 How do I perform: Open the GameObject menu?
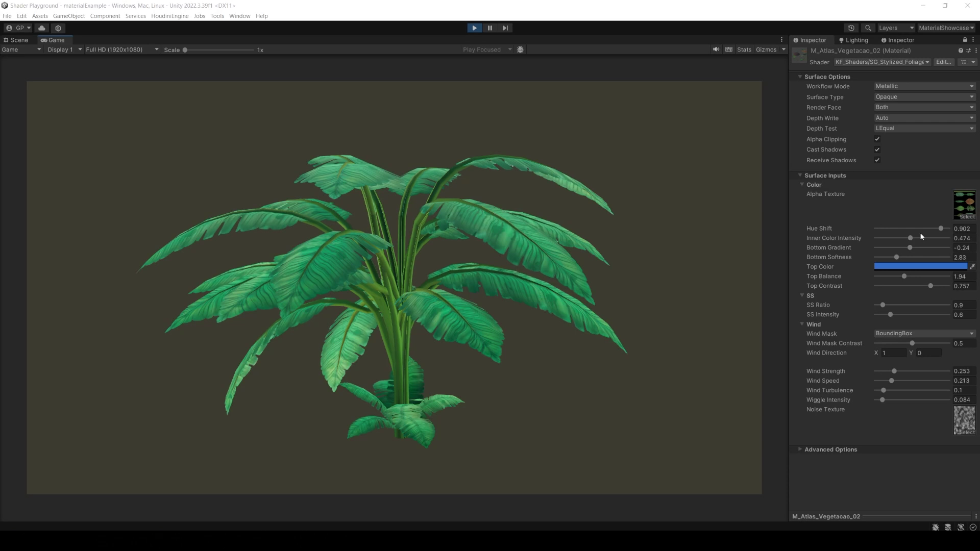pos(69,16)
